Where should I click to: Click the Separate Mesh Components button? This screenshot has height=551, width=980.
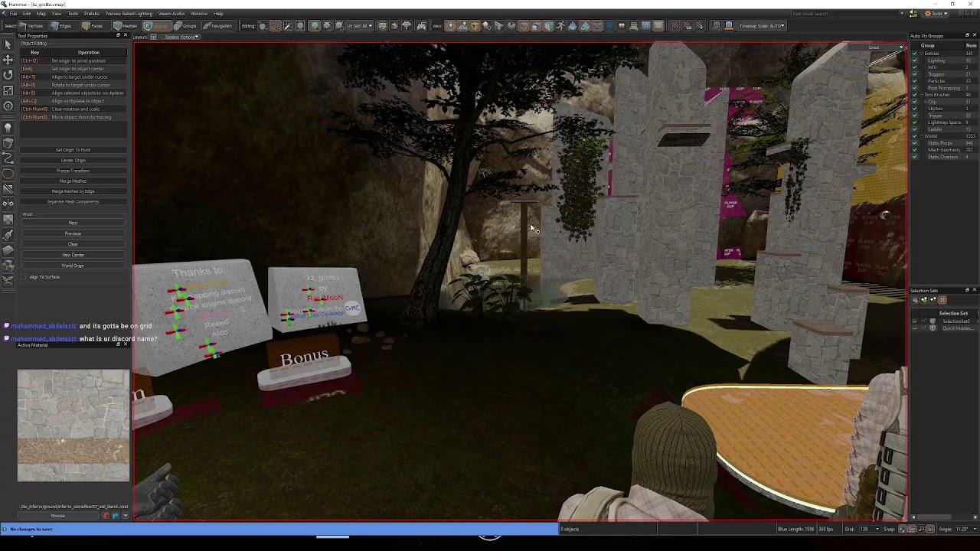tap(73, 202)
